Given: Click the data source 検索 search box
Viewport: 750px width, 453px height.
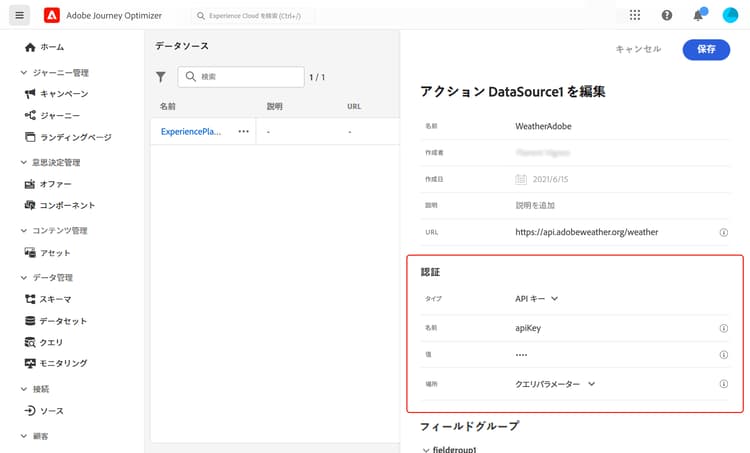Looking at the screenshot, I should [x=241, y=77].
